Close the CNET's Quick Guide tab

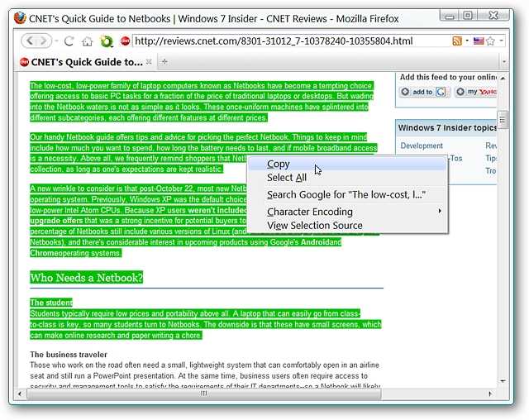point(149,61)
